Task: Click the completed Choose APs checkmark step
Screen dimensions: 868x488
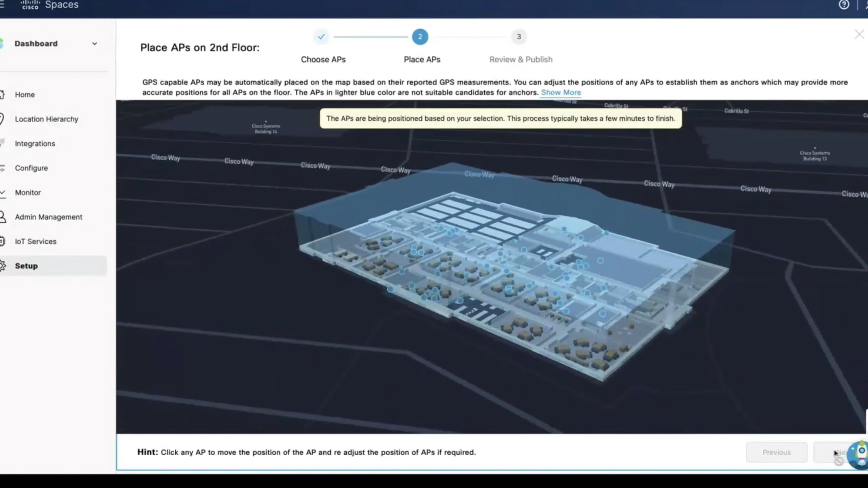Action: coord(321,37)
